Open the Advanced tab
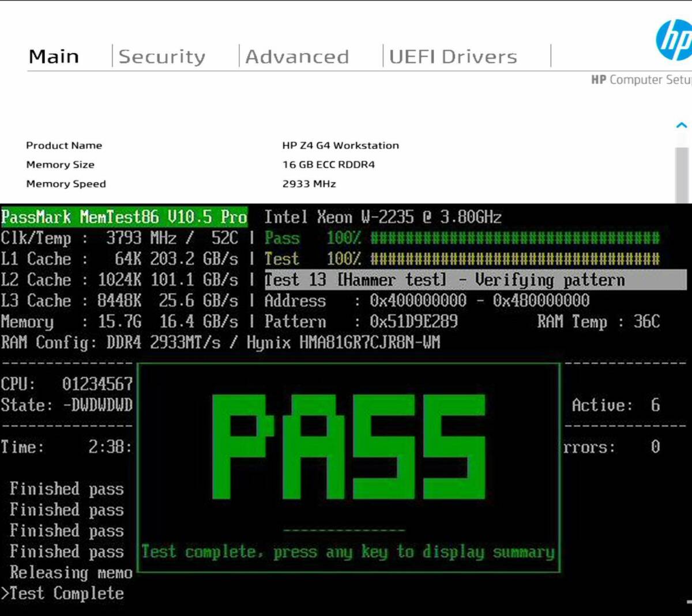The height and width of the screenshot is (616, 692). click(297, 57)
